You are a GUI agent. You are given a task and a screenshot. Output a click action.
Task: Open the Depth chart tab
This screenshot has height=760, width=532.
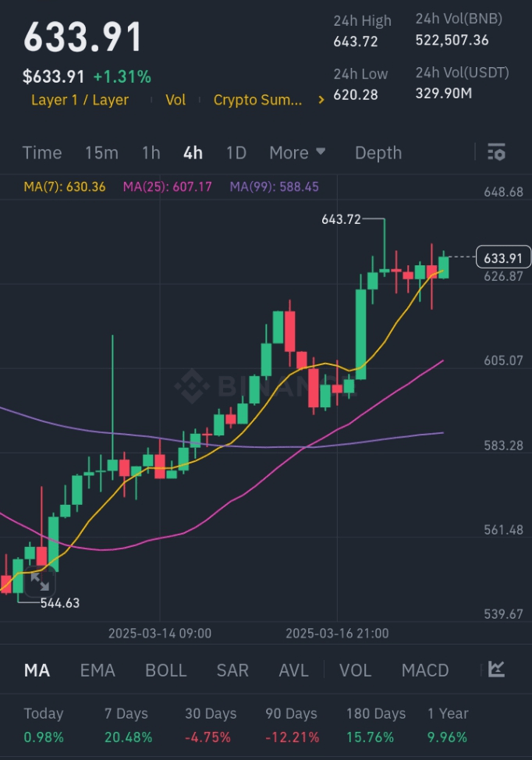coord(378,153)
